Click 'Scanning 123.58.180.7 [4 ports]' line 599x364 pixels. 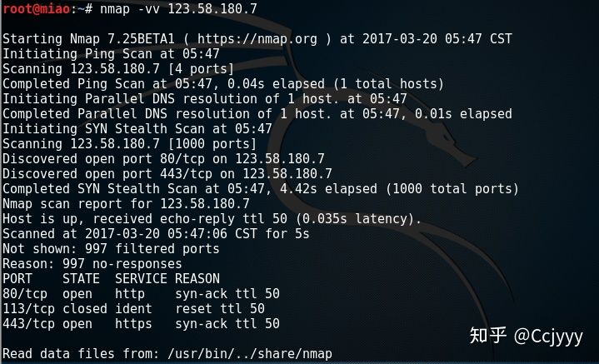pos(118,69)
